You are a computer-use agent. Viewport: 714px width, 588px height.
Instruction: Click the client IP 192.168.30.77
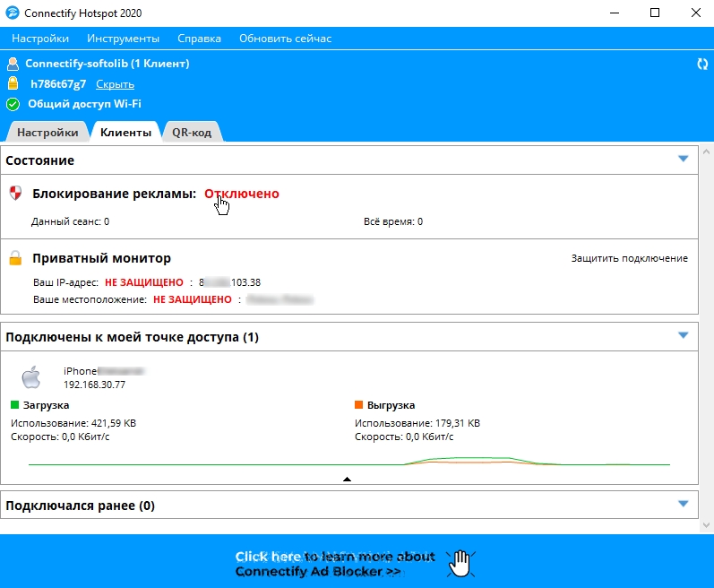(x=94, y=385)
